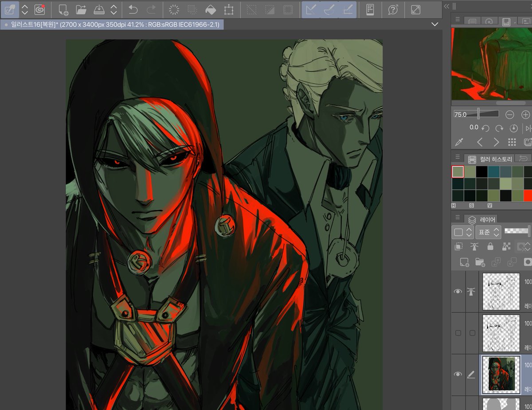
Task: Select the 레이어 tab
Action: coord(482,219)
